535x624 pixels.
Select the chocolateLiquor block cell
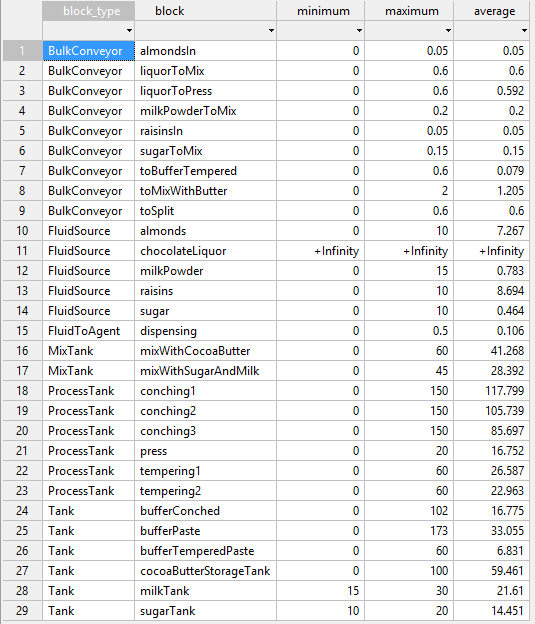click(x=205, y=251)
